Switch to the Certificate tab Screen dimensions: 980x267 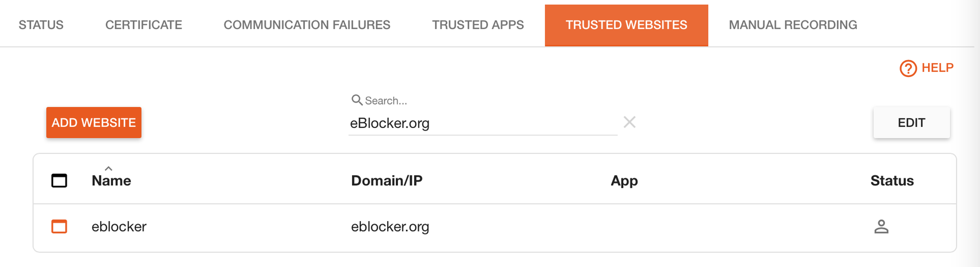(x=143, y=25)
